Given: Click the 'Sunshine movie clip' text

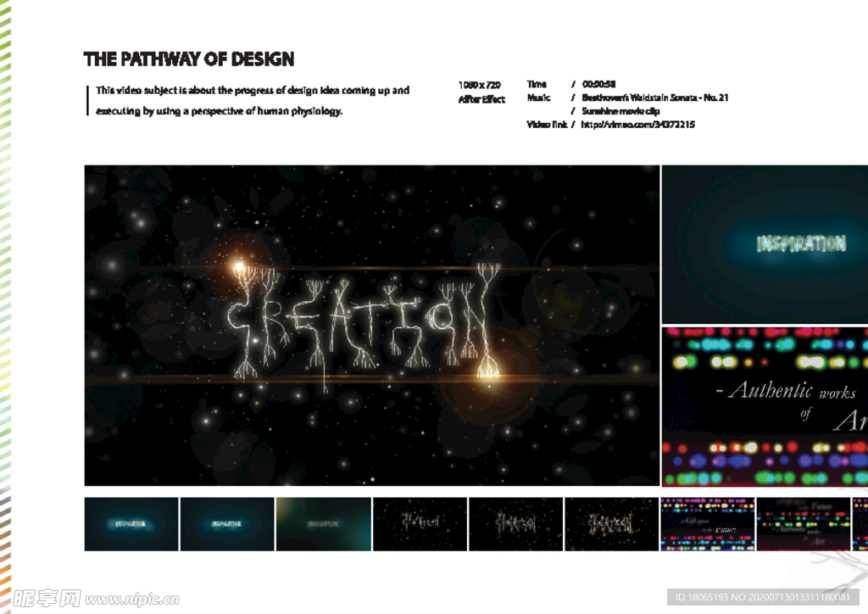Looking at the screenshot, I should (620, 111).
